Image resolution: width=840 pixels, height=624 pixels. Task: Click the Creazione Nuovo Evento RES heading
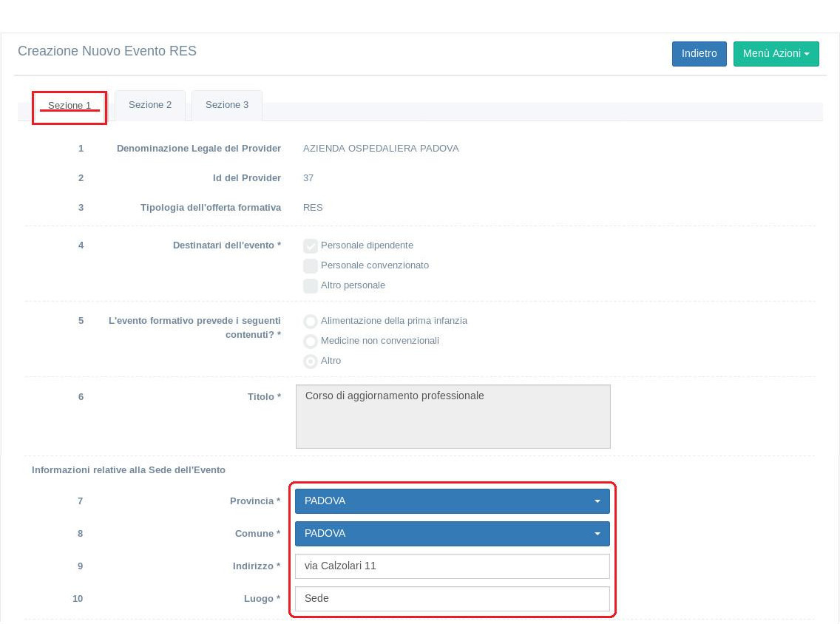tap(107, 52)
